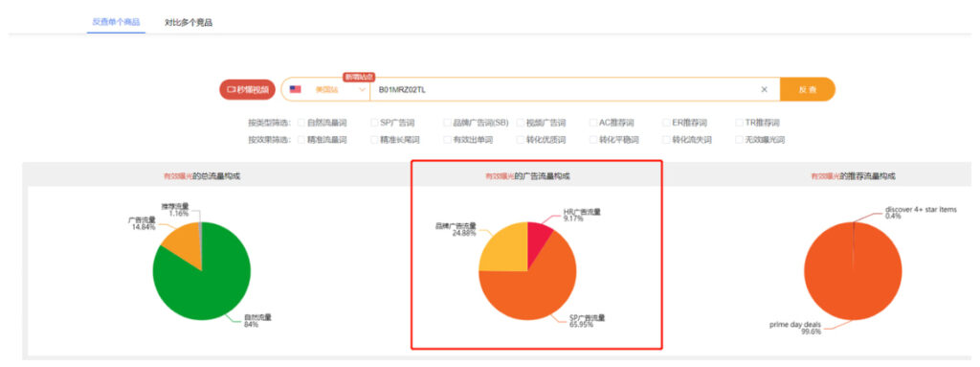
Task: Click the orange 反查 search button
Action: [807, 89]
